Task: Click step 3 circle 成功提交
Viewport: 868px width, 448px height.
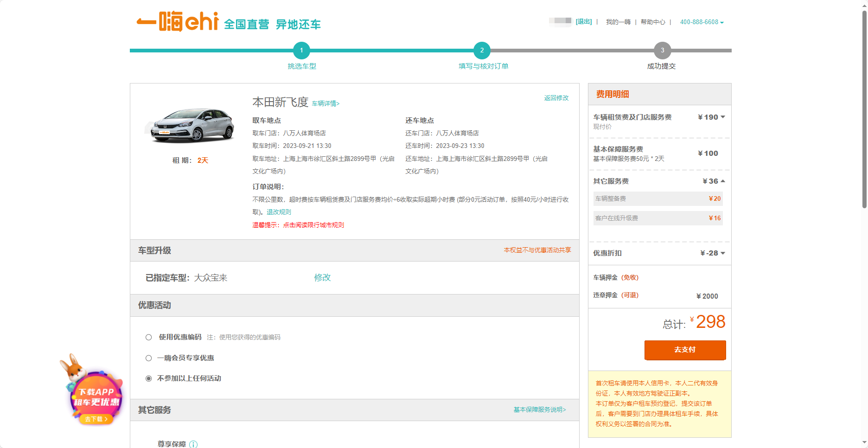Action: (x=662, y=51)
